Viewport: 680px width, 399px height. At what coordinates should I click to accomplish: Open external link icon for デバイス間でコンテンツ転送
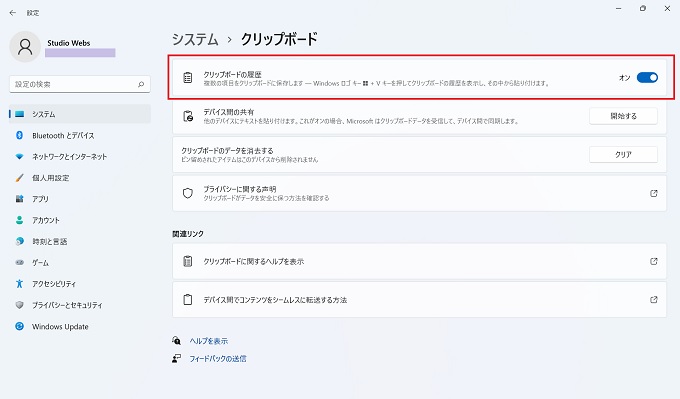coord(654,300)
